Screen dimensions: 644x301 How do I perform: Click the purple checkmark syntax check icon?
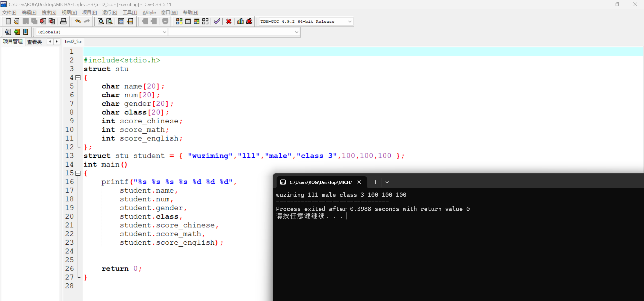217,21
